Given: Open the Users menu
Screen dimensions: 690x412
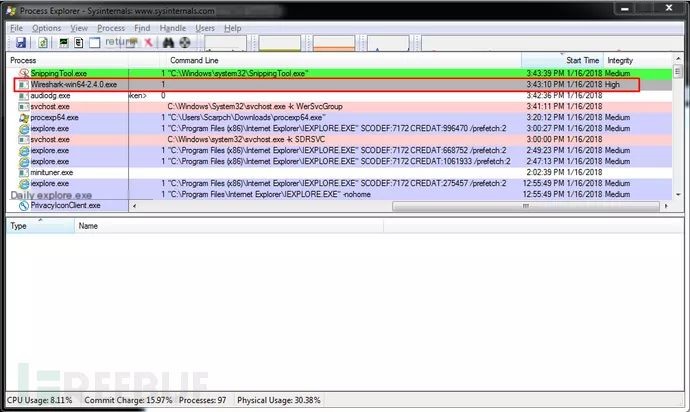Looking at the screenshot, I should point(205,28).
